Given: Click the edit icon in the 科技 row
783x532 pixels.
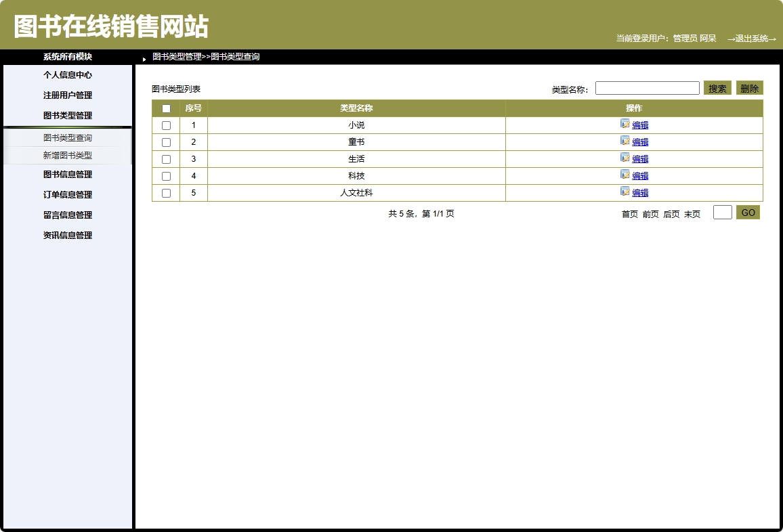Looking at the screenshot, I should click(625, 175).
